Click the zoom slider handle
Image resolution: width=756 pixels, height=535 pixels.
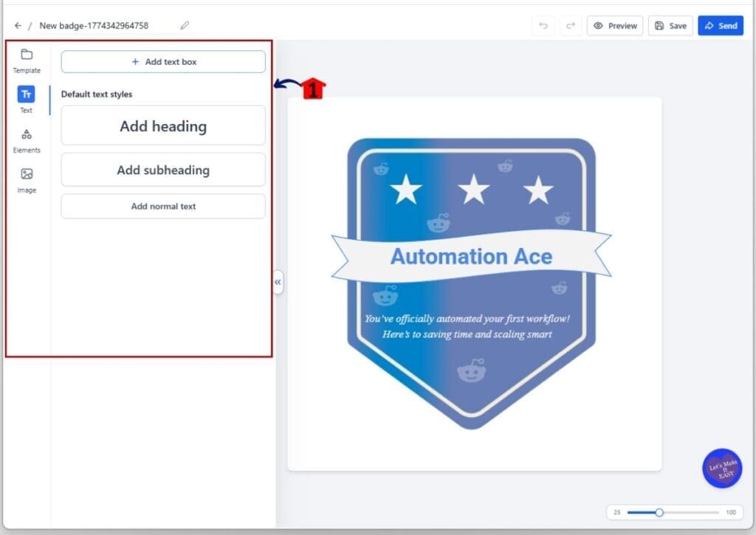[659, 512]
